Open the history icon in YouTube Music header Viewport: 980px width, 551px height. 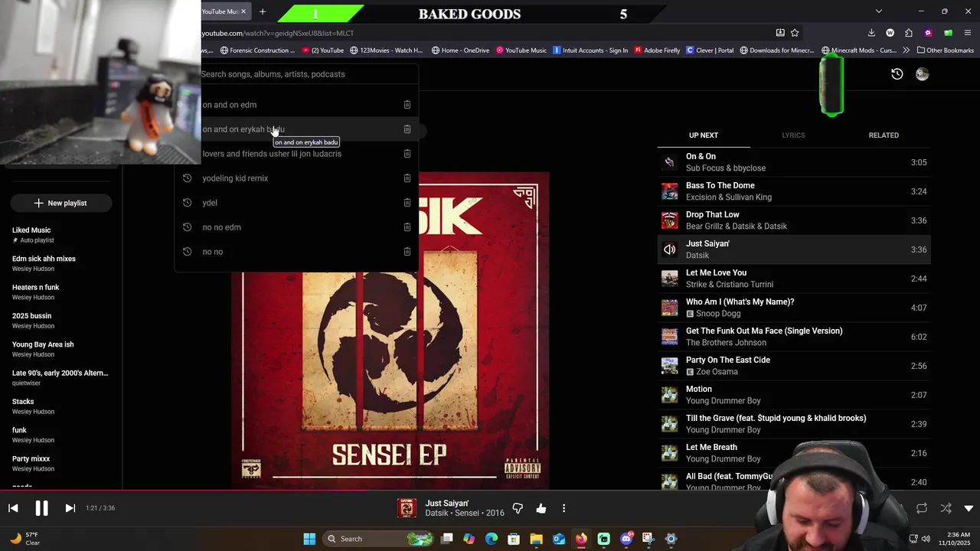tap(897, 74)
